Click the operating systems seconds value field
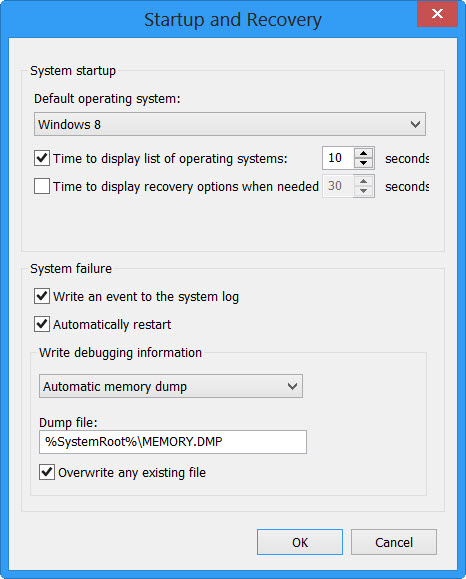Viewport: 466px width, 579px height. point(338,158)
